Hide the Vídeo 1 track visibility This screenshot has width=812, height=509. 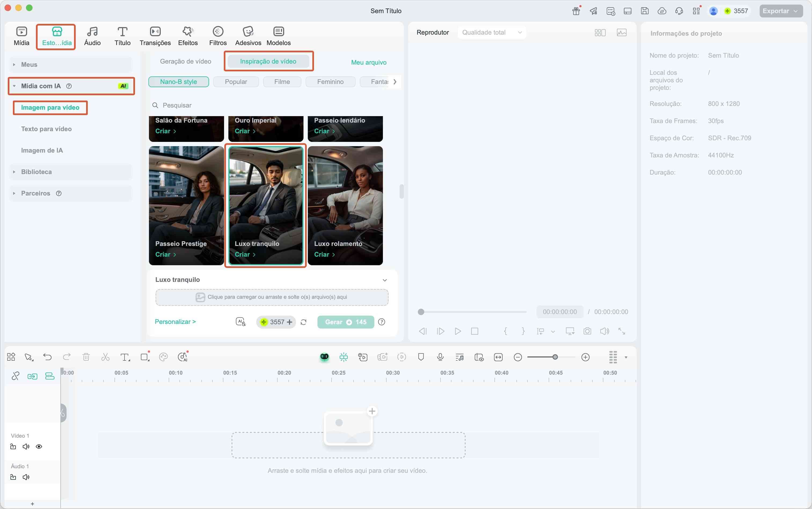(x=39, y=447)
